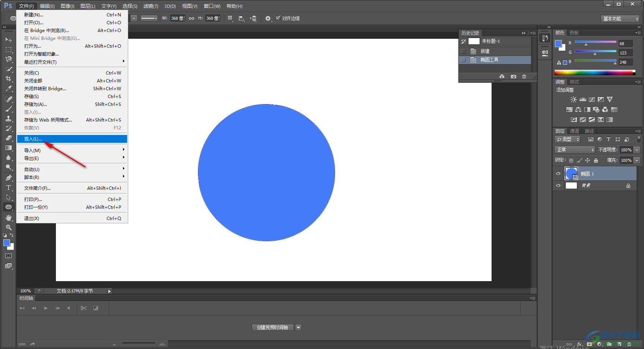Choose 置入(L)... from File menu

pyautogui.click(x=73, y=139)
